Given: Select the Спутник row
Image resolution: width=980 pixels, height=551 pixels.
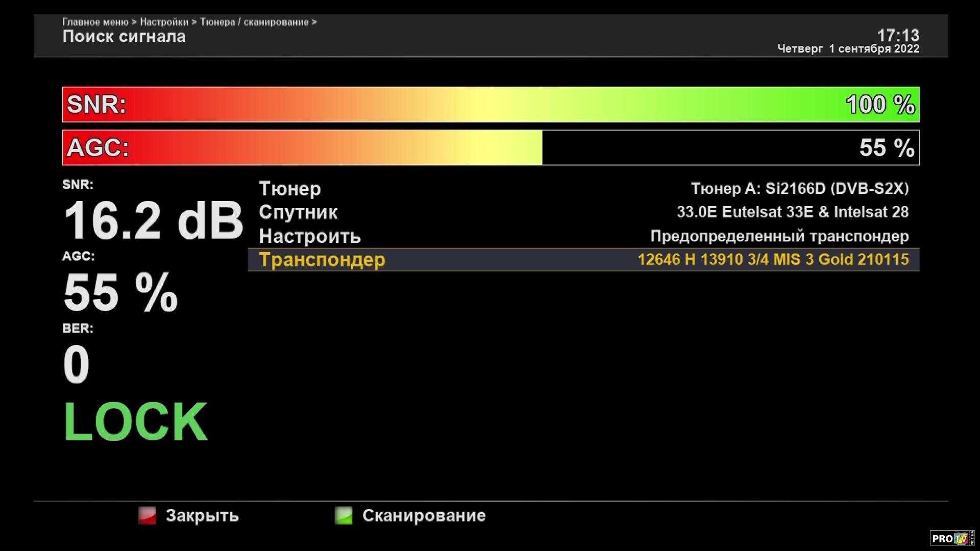Looking at the screenshot, I should (298, 212).
